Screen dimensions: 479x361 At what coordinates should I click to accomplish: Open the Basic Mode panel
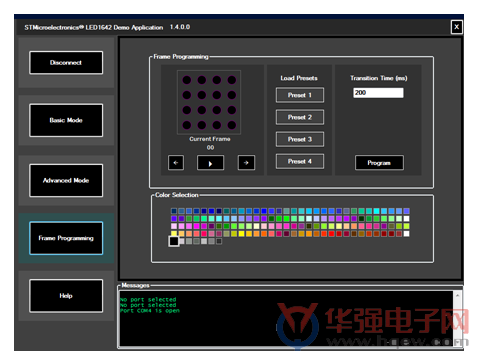[x=66, y=120]
